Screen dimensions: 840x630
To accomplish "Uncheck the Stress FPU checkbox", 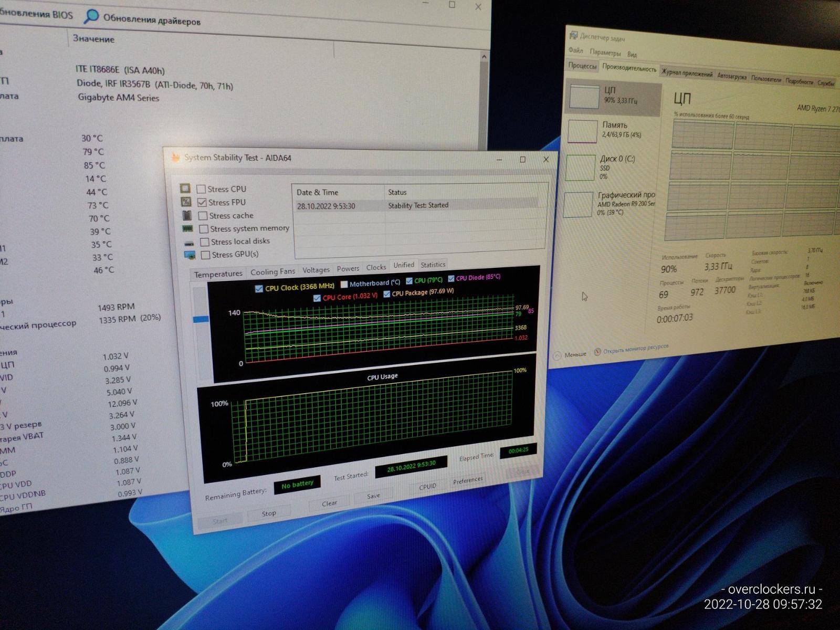I will 202,202.
